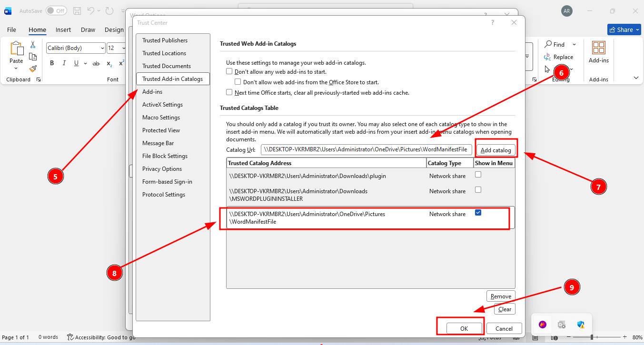Image resolution: width=644 pixels, height=345 pixels.
Task: Enable Don't allow any web add-ins
Action: tap(229, 71)
